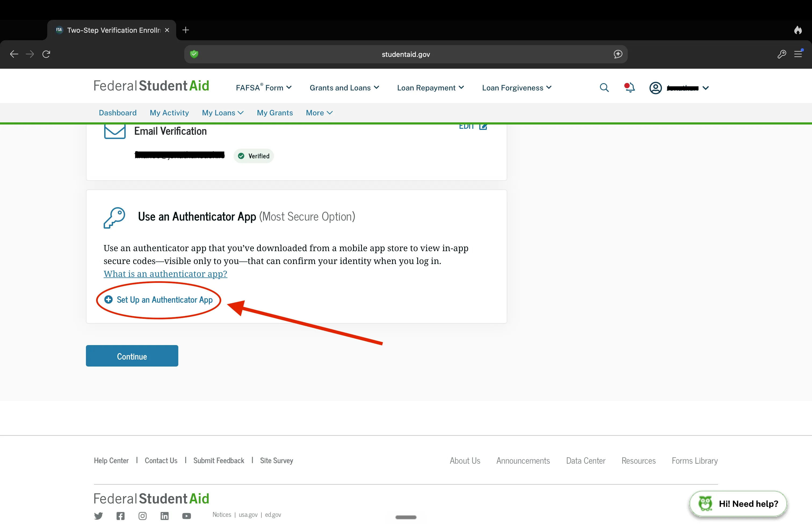Click the footer Federal Student Aid logo
This screenshot has width=812, height=527.
[x=151, y=498]
